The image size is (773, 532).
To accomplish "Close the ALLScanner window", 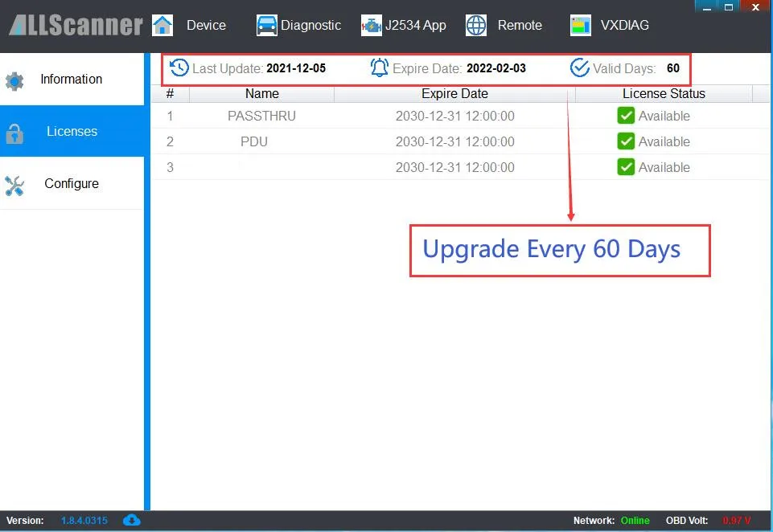I will point(755,6).
